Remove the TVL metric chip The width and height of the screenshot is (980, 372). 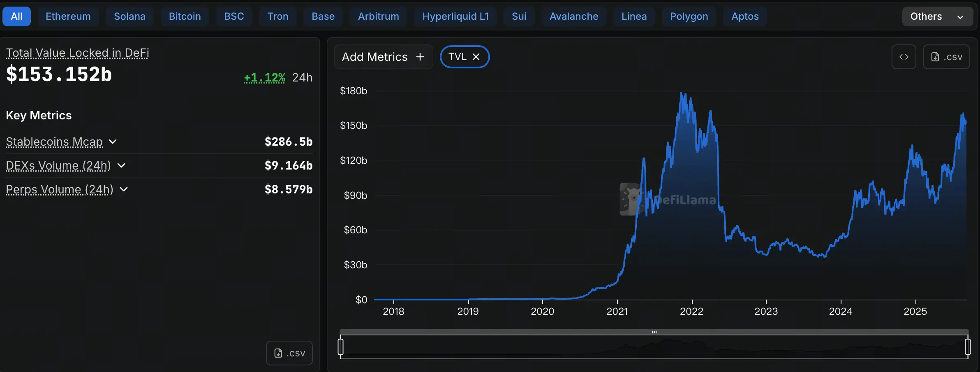[x=476, y=57]
